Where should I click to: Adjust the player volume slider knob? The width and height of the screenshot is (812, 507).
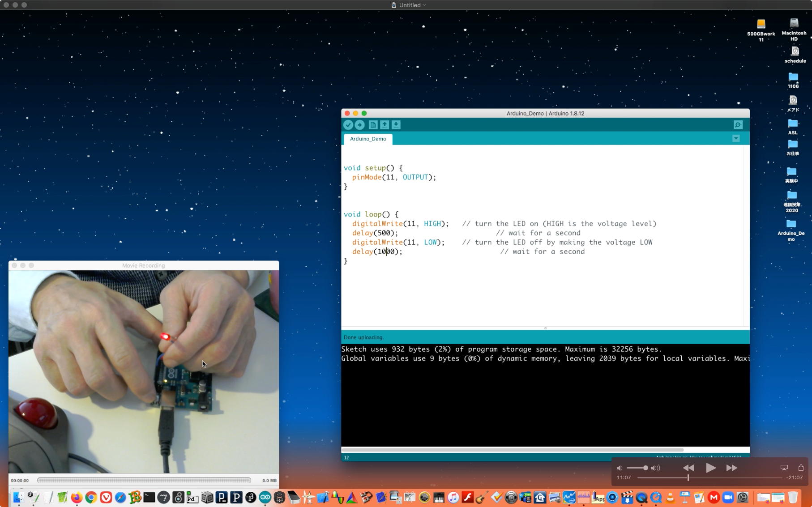pos(645,468)
